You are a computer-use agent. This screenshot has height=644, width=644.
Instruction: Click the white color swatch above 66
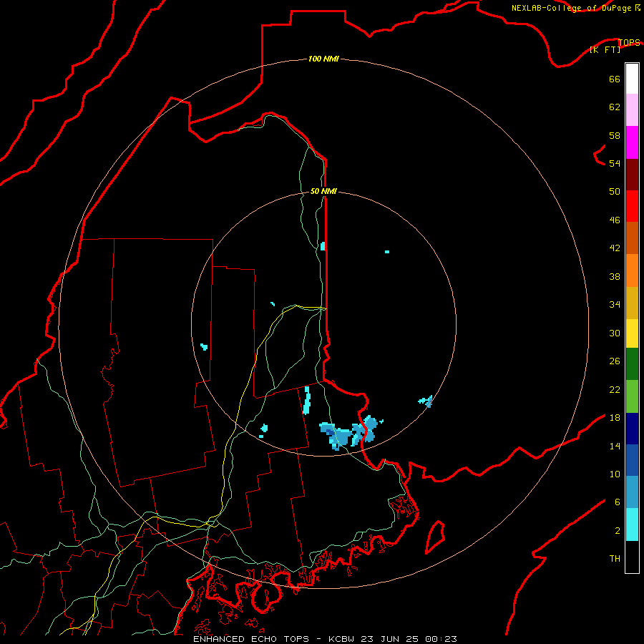click(x=632, y=79)
